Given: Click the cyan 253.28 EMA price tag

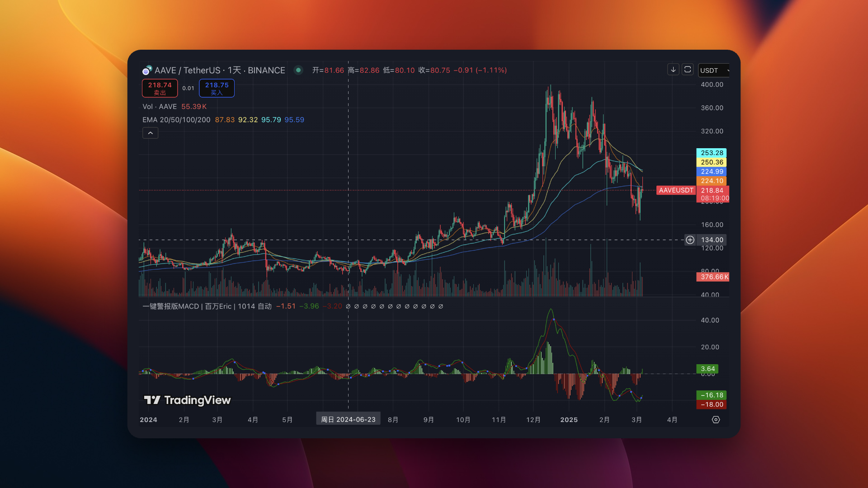Looking at the screenshot, I should [712, 153].
